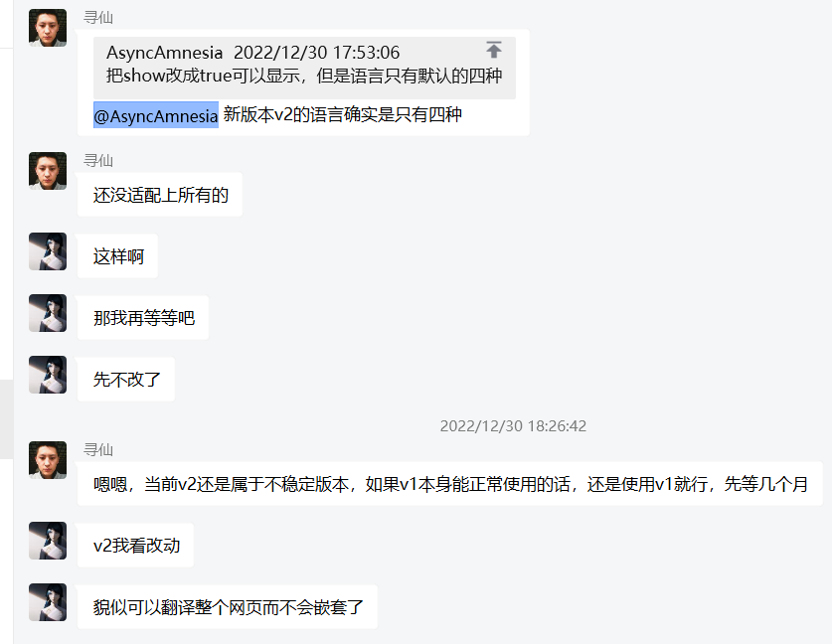Select the 还没适配上所有的 message bubble
The width and height of the screenshot is (832, 644).
tap(160, 195)
